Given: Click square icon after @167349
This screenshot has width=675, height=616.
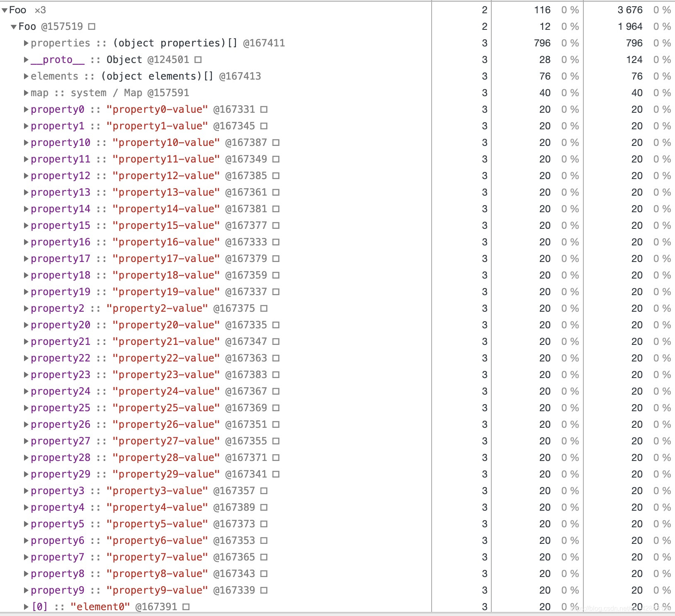Looking at the screenshot, I should coord(276,159).
